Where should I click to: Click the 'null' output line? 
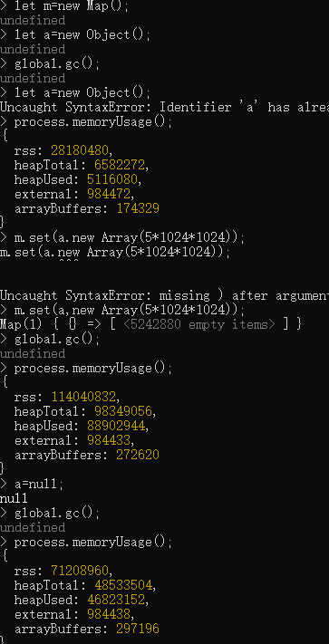pos(14,498)
